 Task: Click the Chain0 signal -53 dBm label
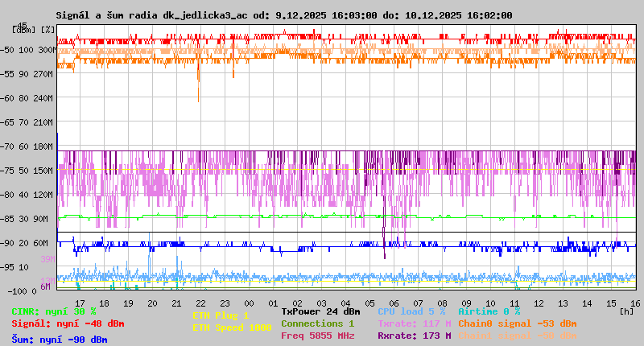pyautogui.click(x=517, y=323)
